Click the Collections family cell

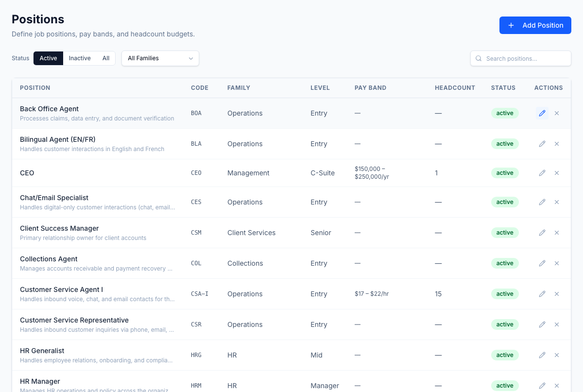point(245,263)
